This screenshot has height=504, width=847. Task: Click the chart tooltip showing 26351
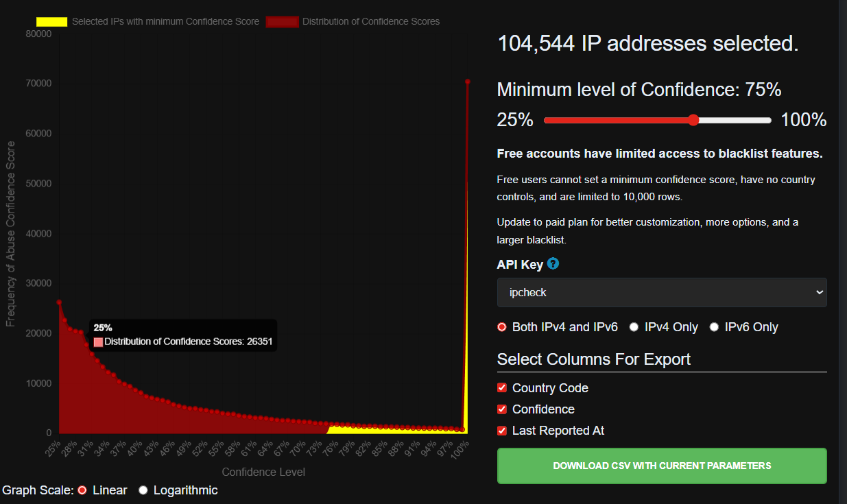(x=183, y=335)
